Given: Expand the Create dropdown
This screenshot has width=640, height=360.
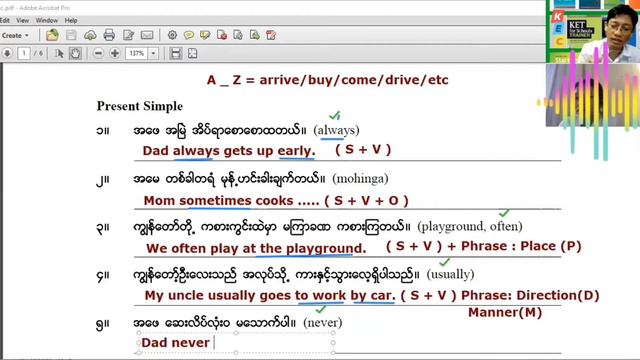Looking at the screenshot, I should click(x=16, y=36).
